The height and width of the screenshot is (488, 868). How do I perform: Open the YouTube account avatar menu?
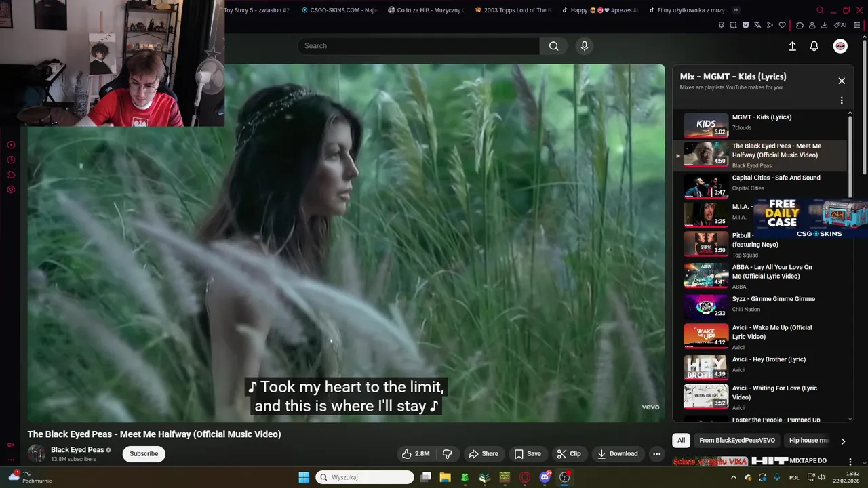point(840,46)
